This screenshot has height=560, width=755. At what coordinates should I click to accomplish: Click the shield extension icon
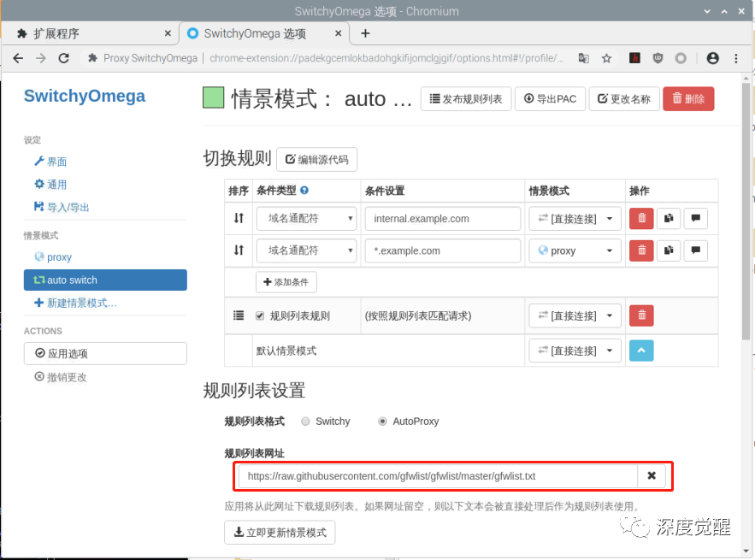click(x=658, y=58)
